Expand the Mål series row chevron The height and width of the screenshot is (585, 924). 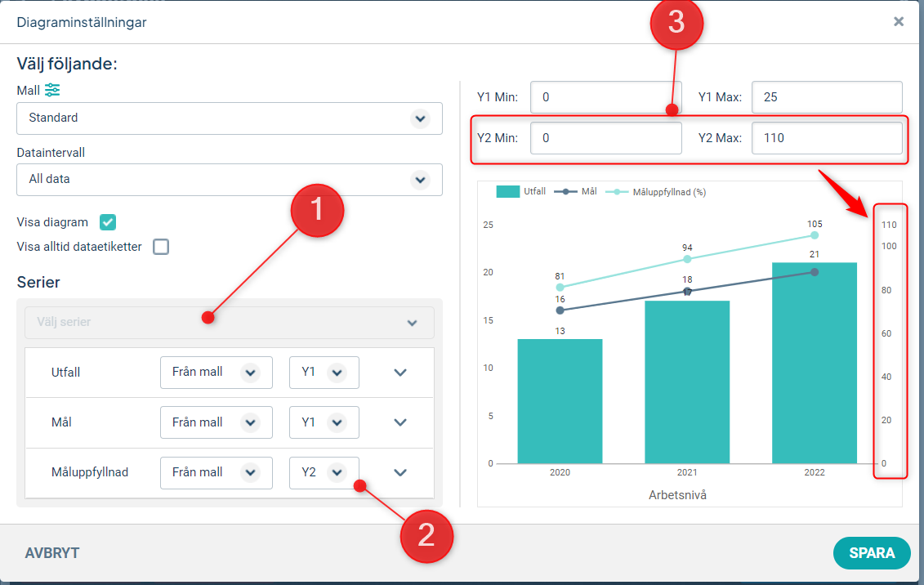(x=400, y=422)
